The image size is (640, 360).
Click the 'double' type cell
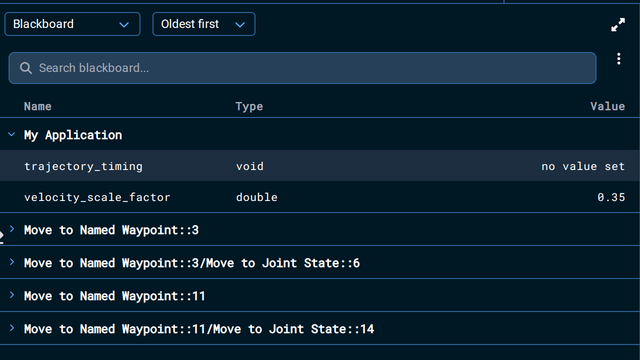click(257, 198)
